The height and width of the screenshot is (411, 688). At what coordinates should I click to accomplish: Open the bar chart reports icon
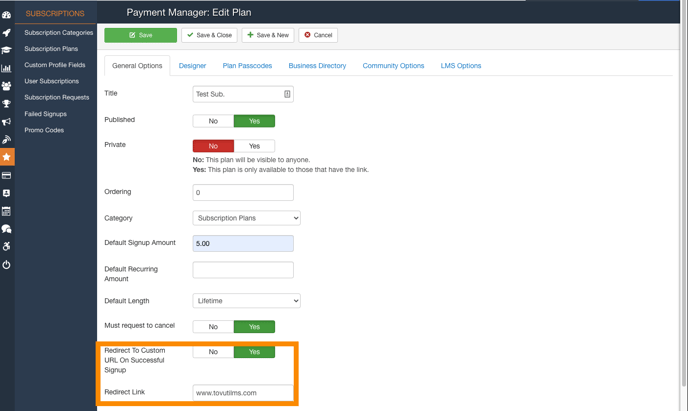click(x=6, y=68)
